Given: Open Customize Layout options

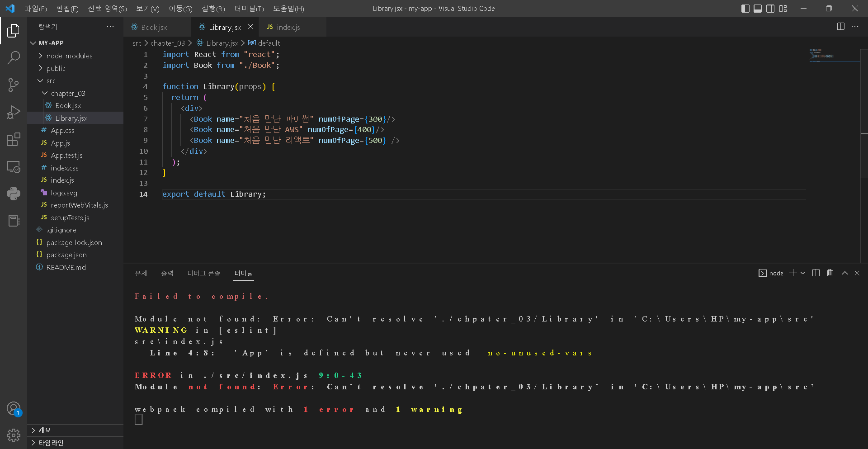Looking at the screenshot, I should pos(783,9).
